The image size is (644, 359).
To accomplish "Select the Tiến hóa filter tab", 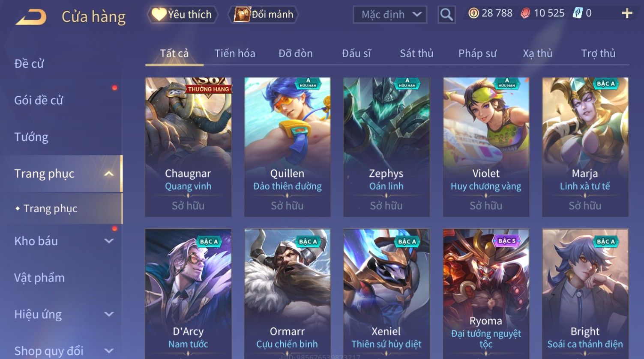I will click(235, 53).
